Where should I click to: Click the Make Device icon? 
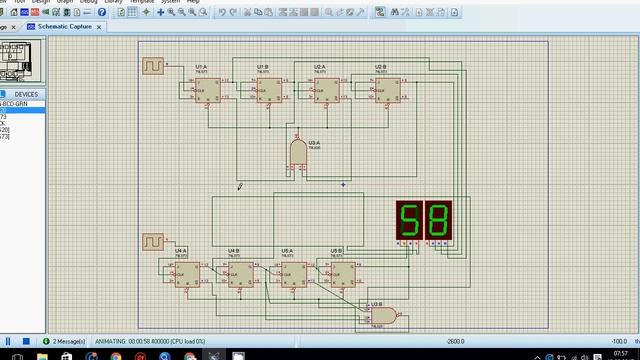pos(340,12)
